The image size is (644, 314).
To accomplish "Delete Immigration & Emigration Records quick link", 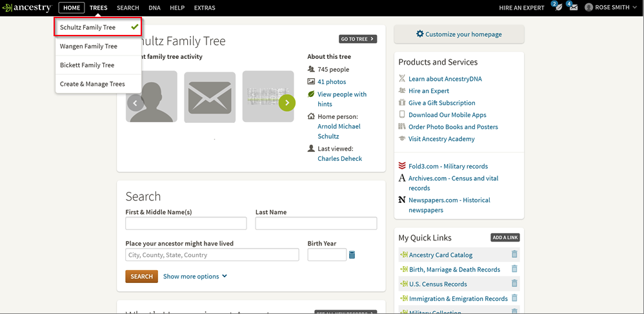I will 514,298.
